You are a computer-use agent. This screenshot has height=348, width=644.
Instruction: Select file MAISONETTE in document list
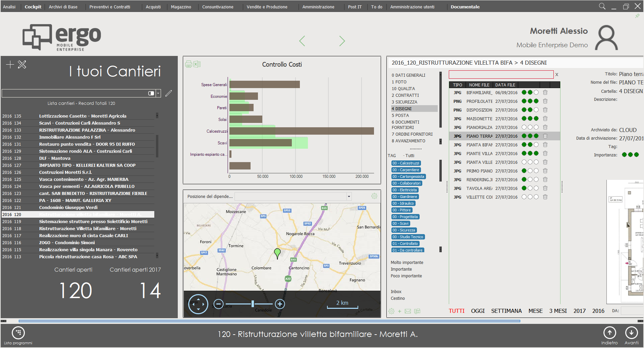(x=504, y=119)
